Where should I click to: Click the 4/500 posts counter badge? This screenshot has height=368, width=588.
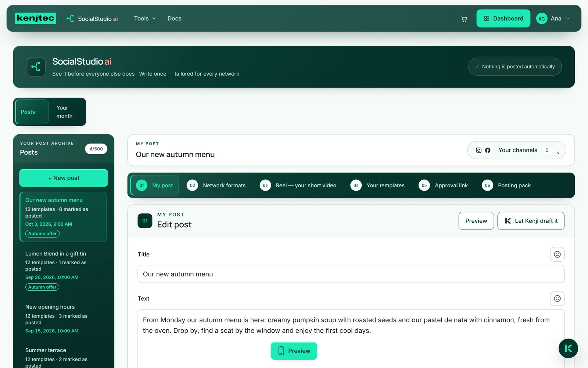96,149
